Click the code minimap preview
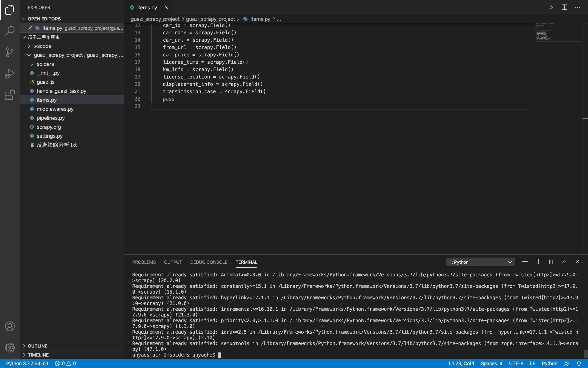This screenshot has height=368, width=588. pos(558,32)
